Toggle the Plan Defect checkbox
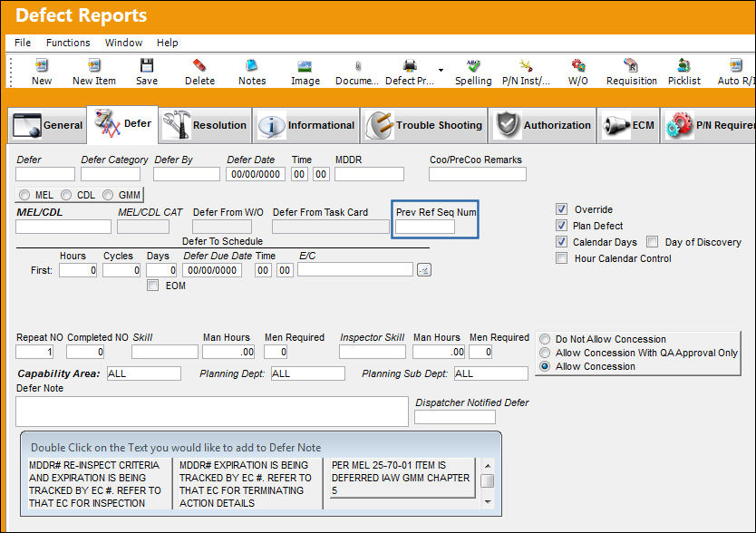Image resolution: width=756 pixels, height=533 pixels. [561, 226]
